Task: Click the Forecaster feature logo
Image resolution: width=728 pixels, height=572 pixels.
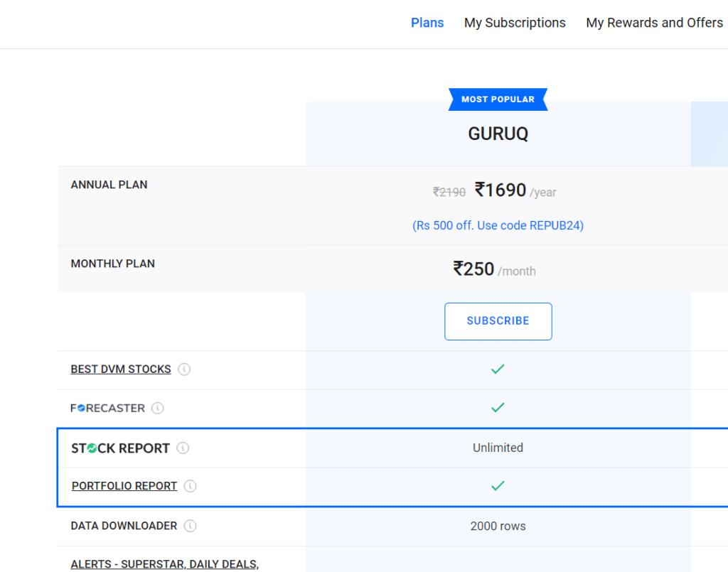Action: (108, 409)
